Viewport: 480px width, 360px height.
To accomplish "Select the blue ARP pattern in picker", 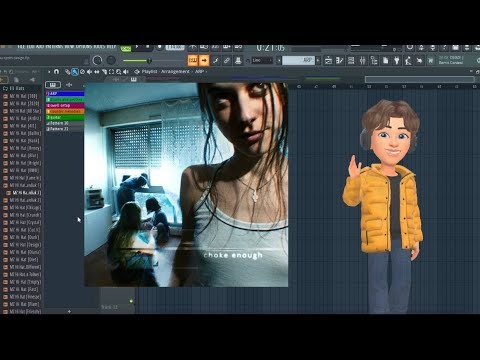I will pyautogui.click(x=65, y=94).
